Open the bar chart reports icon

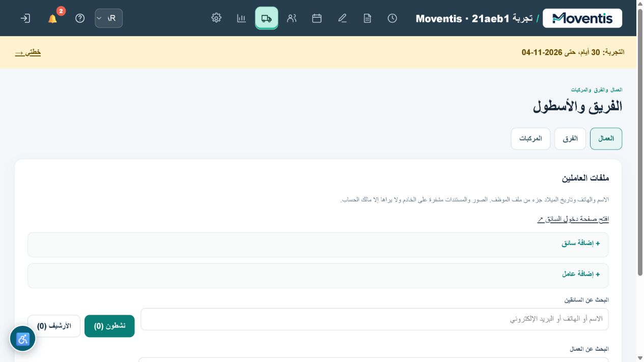[241, 18]
